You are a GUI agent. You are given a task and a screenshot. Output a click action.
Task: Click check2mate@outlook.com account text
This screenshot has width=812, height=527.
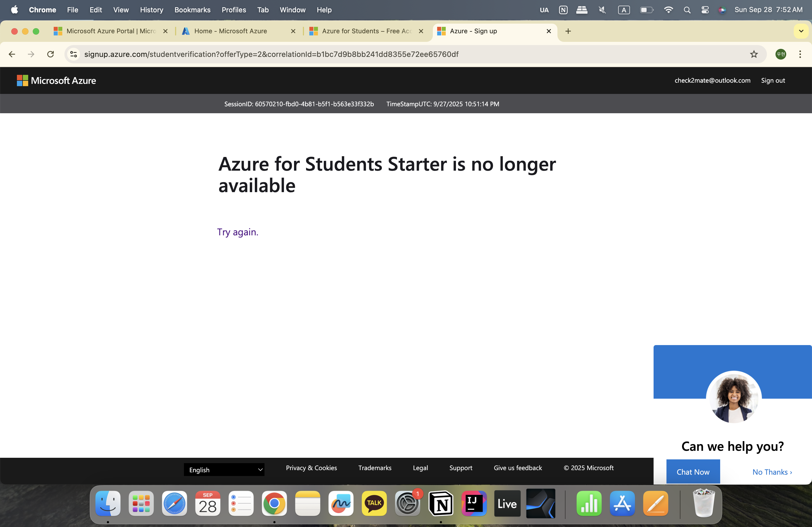(712, 80)
